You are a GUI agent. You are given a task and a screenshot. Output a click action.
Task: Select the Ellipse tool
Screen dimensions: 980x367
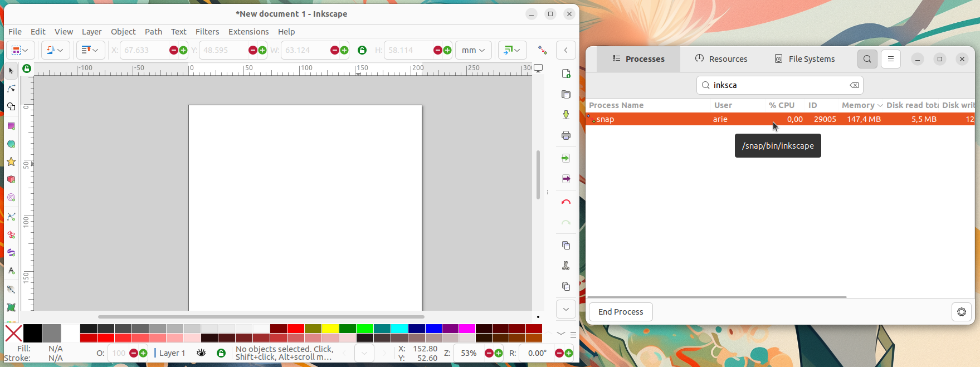(11, 144)
